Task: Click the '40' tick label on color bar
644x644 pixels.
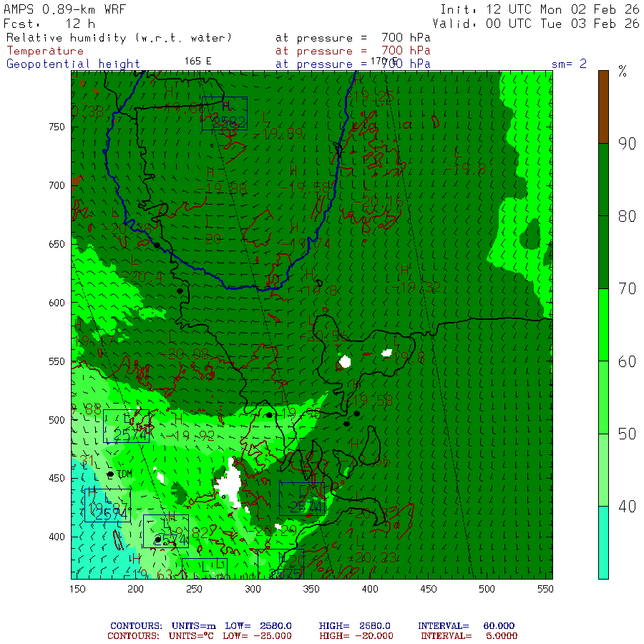Action: pyautogui.click(x=627, y=507)
